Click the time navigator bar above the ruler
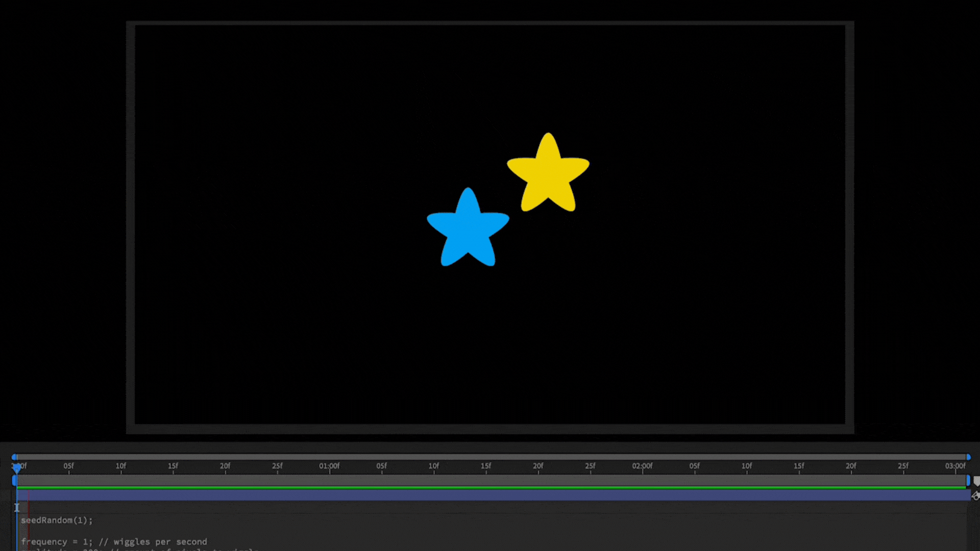The image size is (980, 551). click(x=490, y=457)
